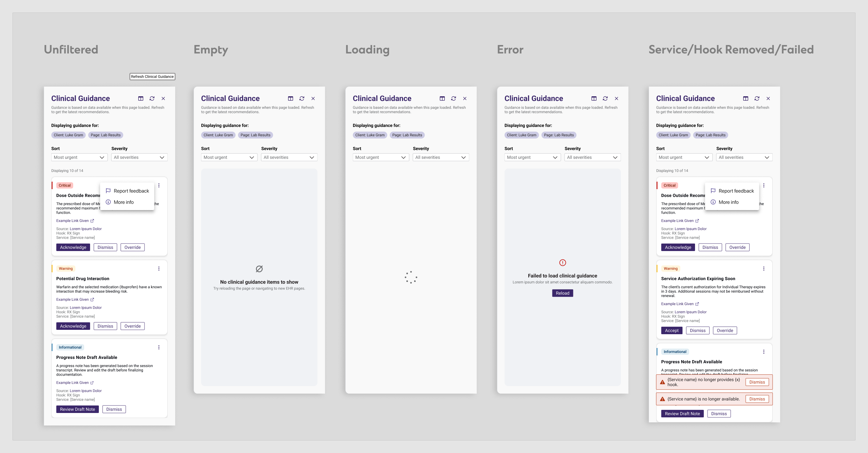Screen dimensions: 868x453
Task: Click the Page: Lab Results chip in Error panel
Action: pos(559,135)
